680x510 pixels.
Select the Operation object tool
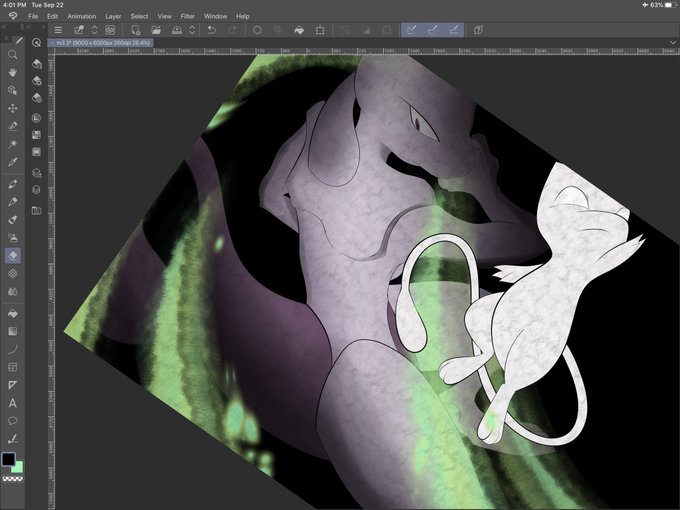(x=13, y=90)
